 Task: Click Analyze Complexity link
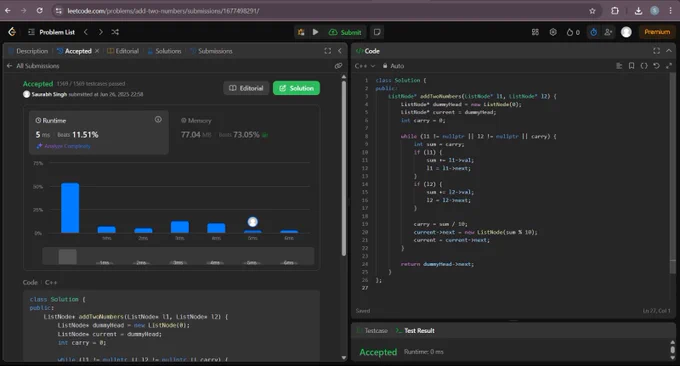point(64,146)
